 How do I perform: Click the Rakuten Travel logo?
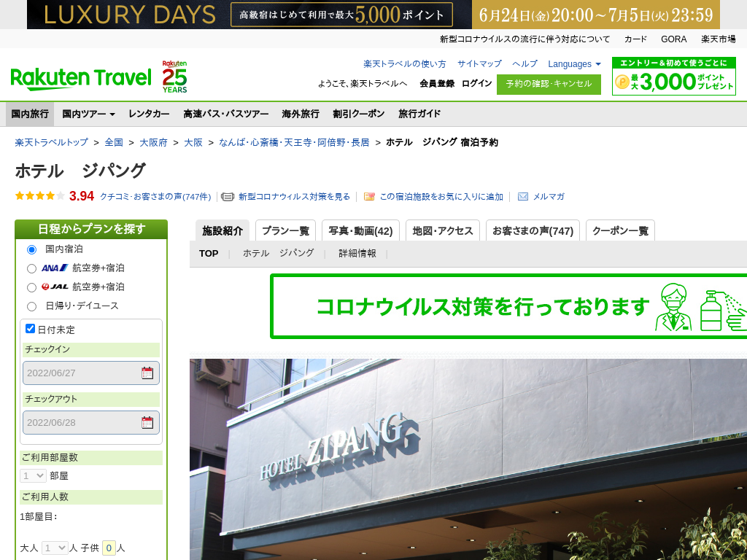tap(81, 77)
